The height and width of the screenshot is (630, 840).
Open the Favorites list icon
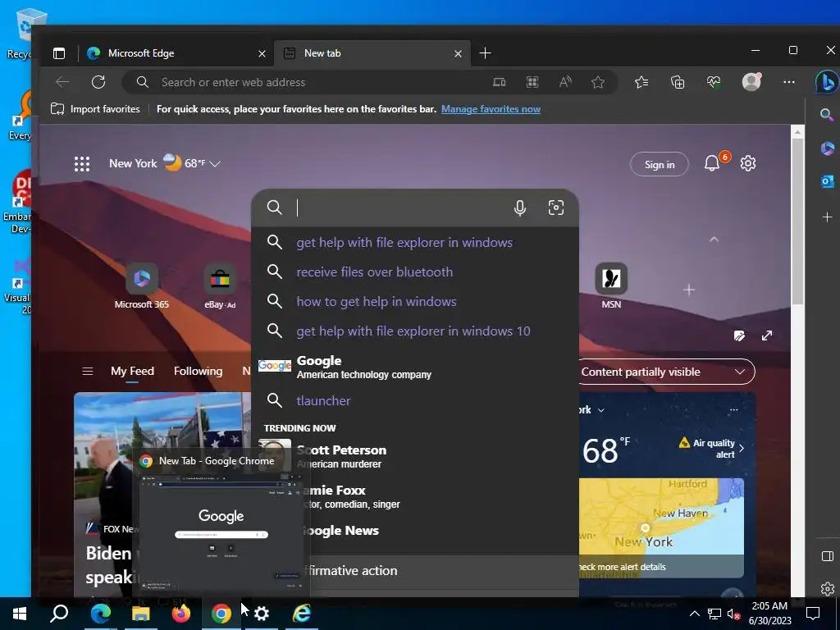tap(641, 82)
